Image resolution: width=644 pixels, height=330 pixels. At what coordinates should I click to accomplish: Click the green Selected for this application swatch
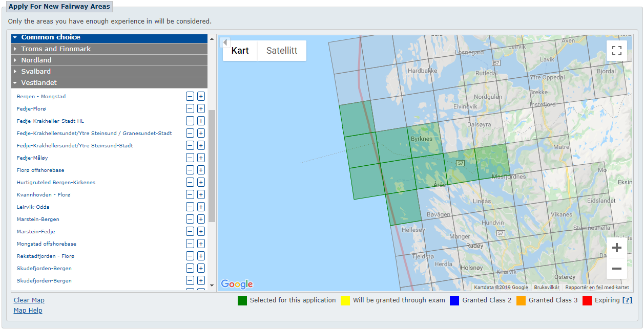click(x=242, y=301)
